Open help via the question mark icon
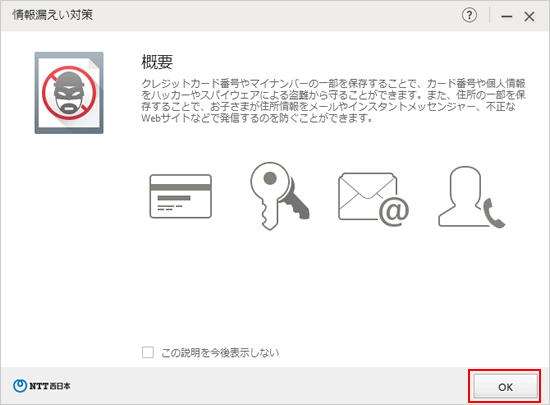The width and height of the screenshot is (550, 405). coord(469,16)
